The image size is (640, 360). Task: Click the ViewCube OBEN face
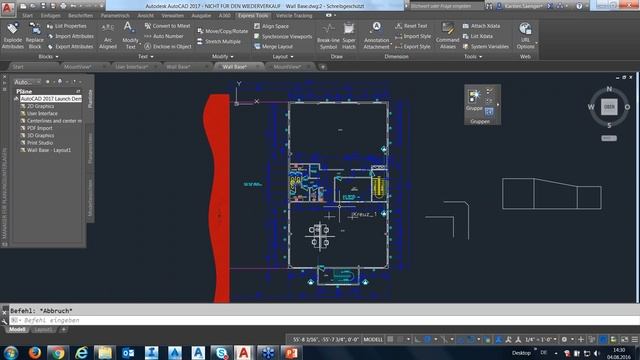[609, 107]
